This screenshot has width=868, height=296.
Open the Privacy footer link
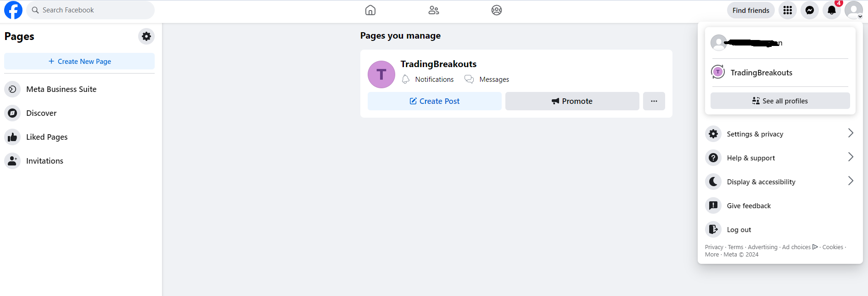point(714,247)
